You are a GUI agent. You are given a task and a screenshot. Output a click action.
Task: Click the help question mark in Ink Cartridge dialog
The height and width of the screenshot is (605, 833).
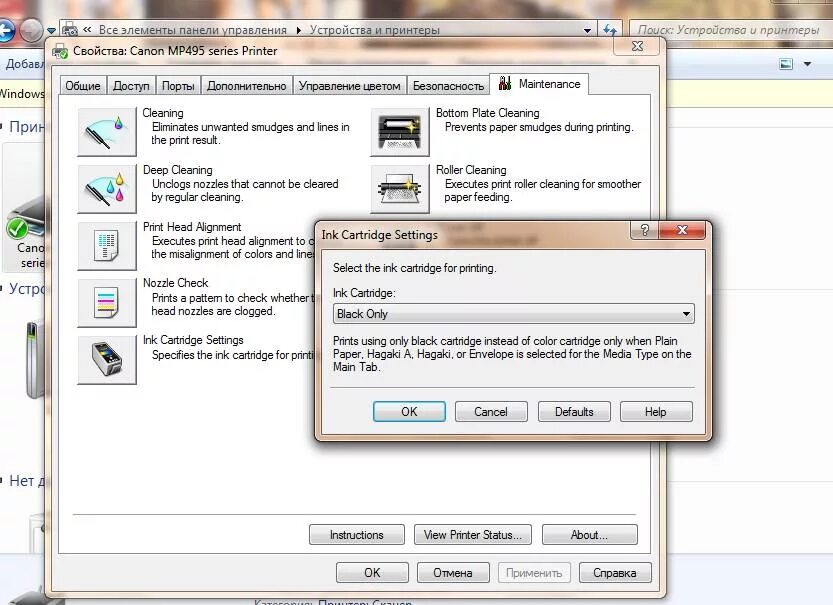point(644,230)
